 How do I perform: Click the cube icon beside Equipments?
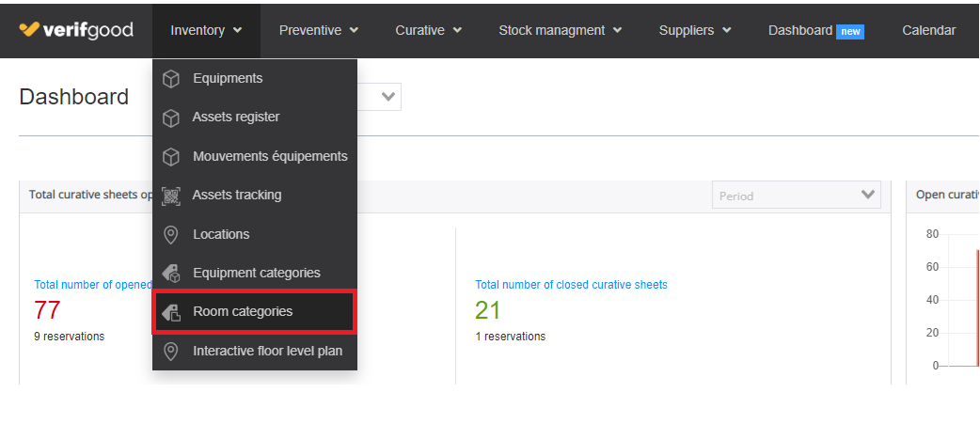(x=170, y=79)
